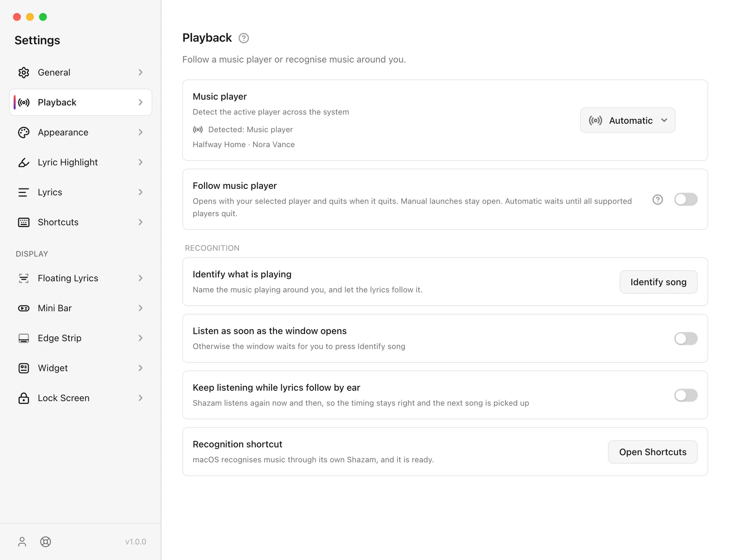Go to Shortcuts settings

[x=81, y=222]
